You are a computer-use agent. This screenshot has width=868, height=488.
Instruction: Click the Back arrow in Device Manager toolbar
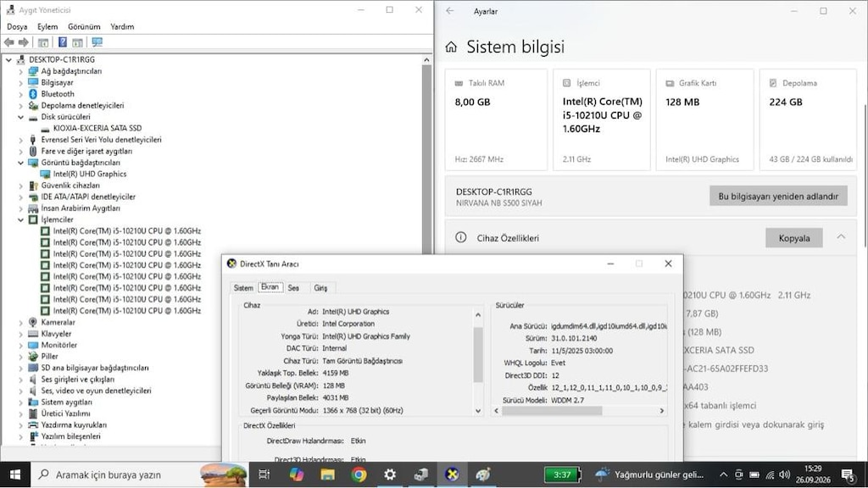tap(8, 42)
